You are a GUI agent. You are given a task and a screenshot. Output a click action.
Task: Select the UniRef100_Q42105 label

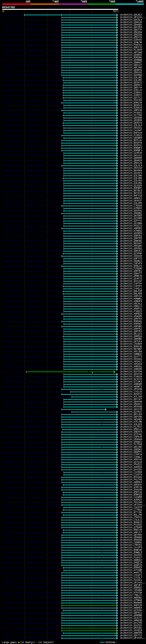pos(131,409)
